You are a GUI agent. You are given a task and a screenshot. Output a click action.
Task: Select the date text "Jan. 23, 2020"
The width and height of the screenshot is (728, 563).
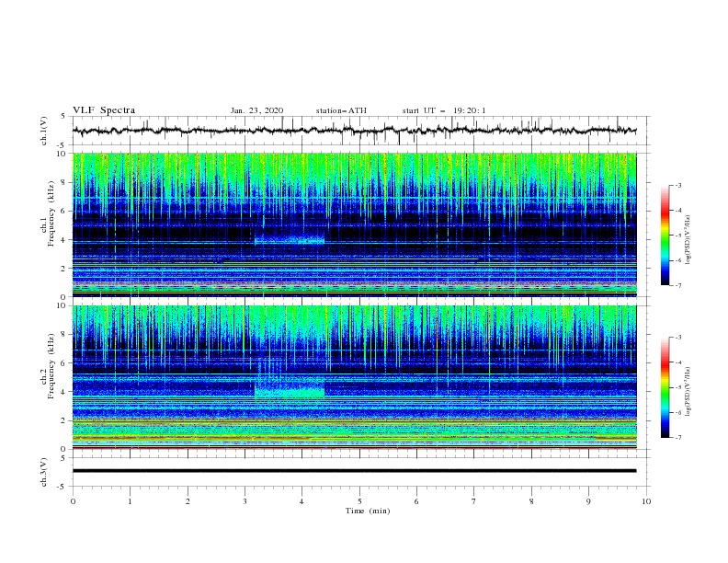point(256,110)
